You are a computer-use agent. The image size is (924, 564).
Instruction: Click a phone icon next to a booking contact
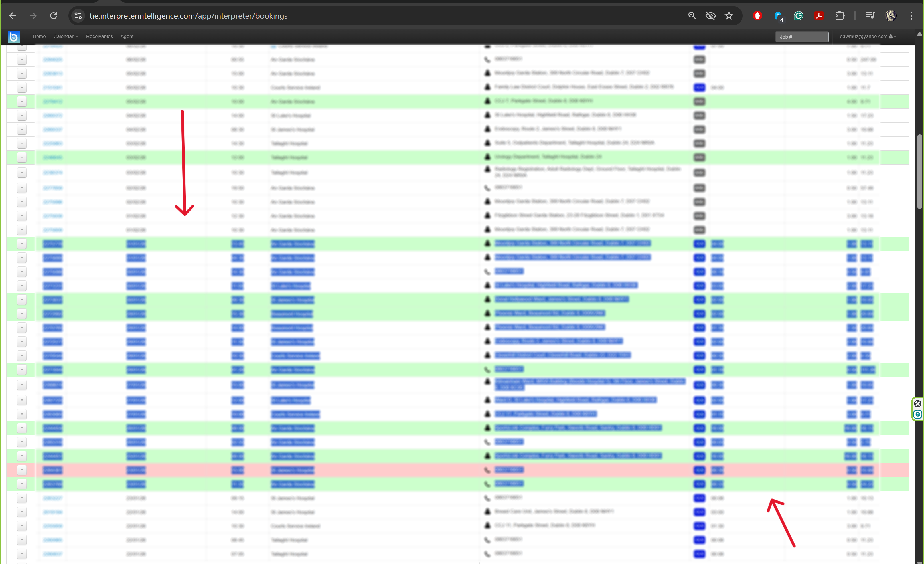pyautogui.click(x=487, y=59)
